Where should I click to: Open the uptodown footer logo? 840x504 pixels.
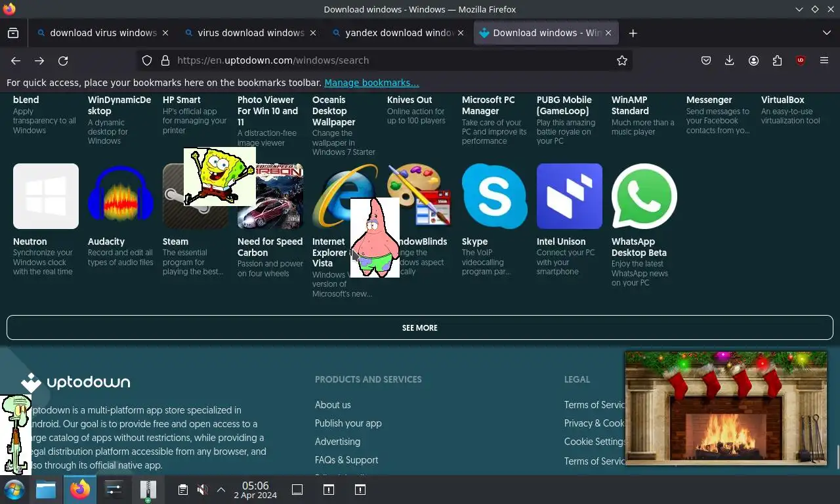click(75, 382)
